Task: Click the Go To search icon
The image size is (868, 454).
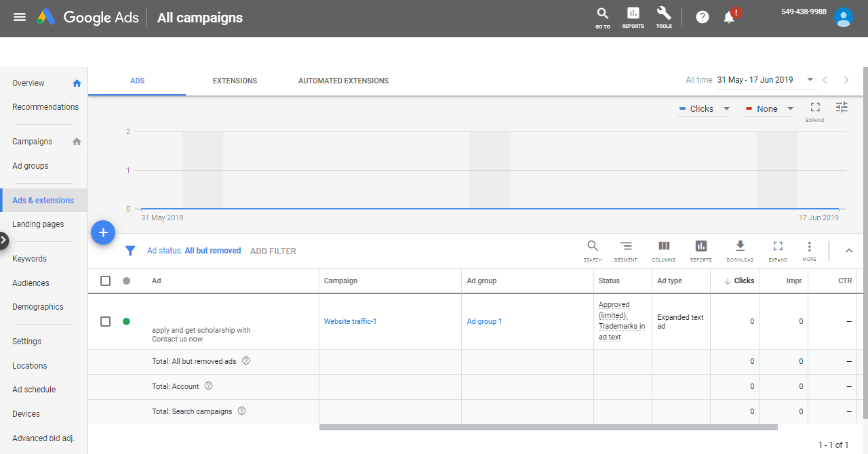Action: point(602,16)
